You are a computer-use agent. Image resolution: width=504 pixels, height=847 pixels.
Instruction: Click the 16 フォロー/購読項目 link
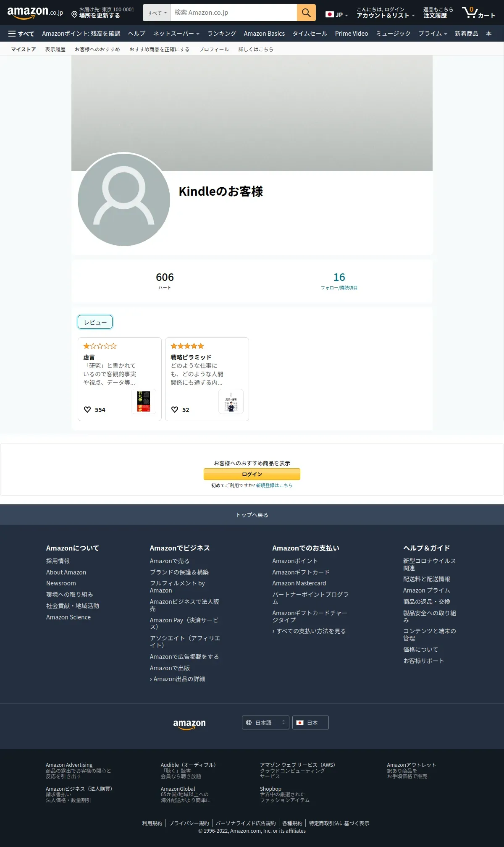pyautogui.click(x=339, y=281)
